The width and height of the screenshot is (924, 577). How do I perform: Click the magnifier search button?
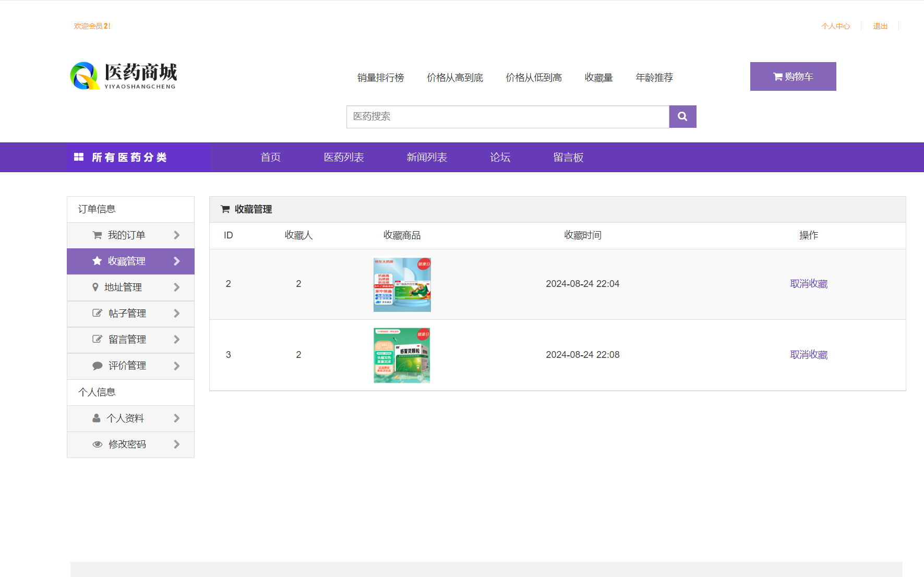[x=682, y=117]
